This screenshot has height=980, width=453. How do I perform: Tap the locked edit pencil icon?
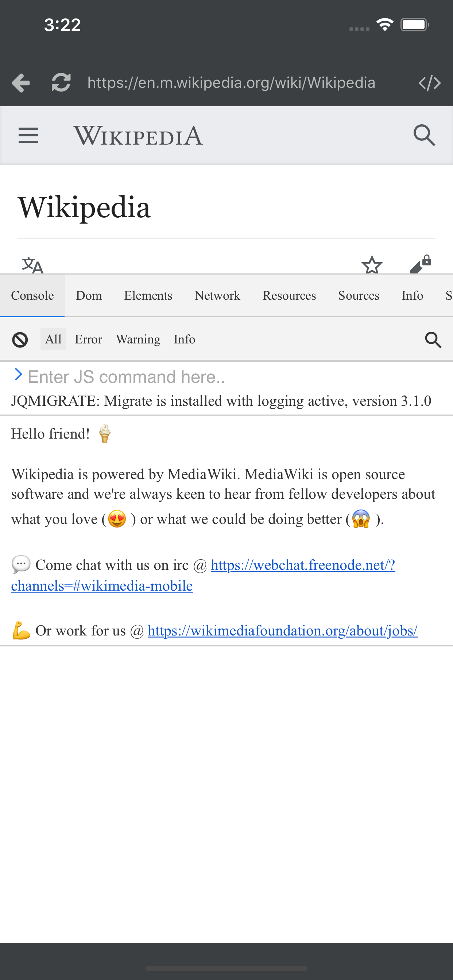pos(421,264)
